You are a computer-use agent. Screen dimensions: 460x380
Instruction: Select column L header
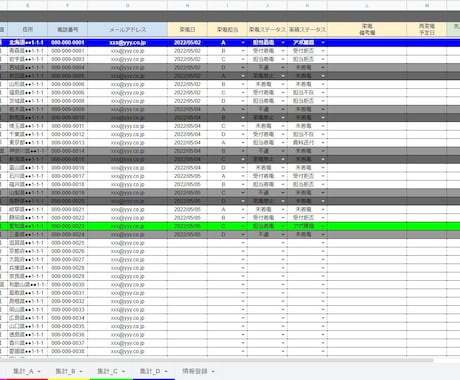pyautogui.click(x=367, y=5)
